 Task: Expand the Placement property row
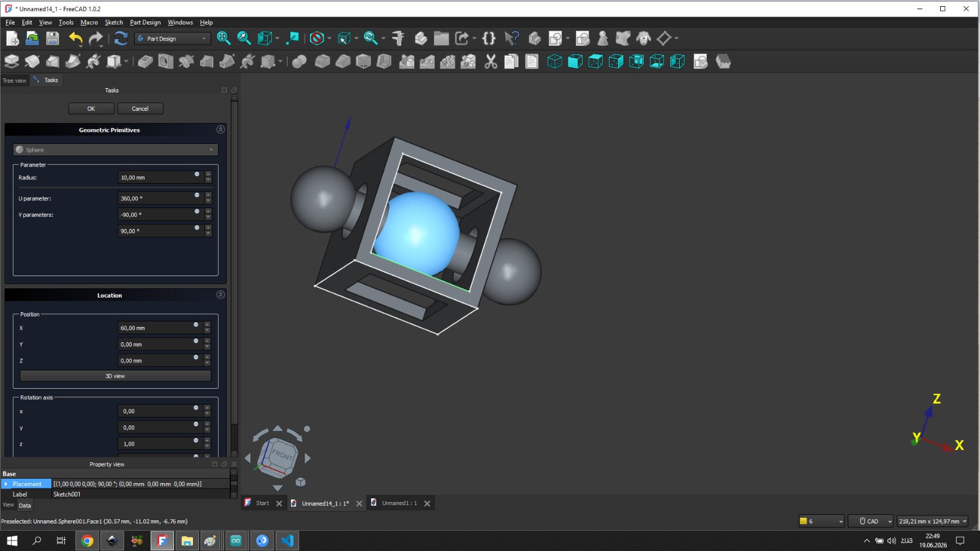click(x=6, y=484)
